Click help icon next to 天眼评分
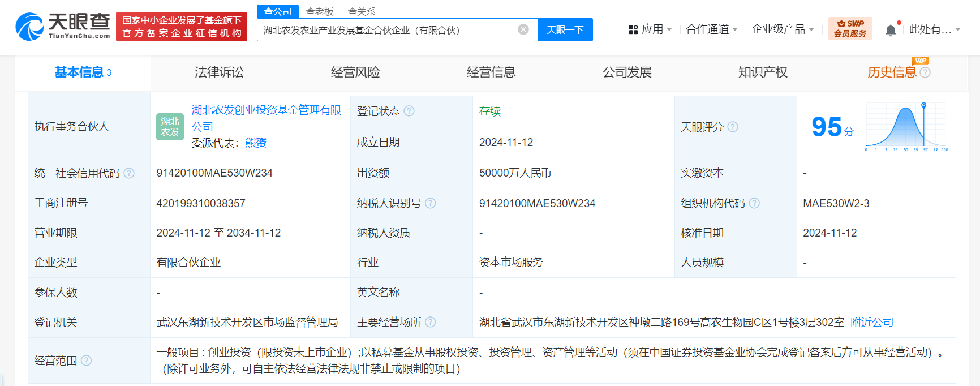The height and width of the screenshot is (386, 980). click(x=733, y=127)
